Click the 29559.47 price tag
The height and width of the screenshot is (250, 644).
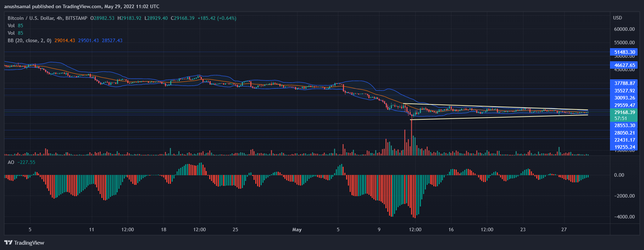click(624, 105)
